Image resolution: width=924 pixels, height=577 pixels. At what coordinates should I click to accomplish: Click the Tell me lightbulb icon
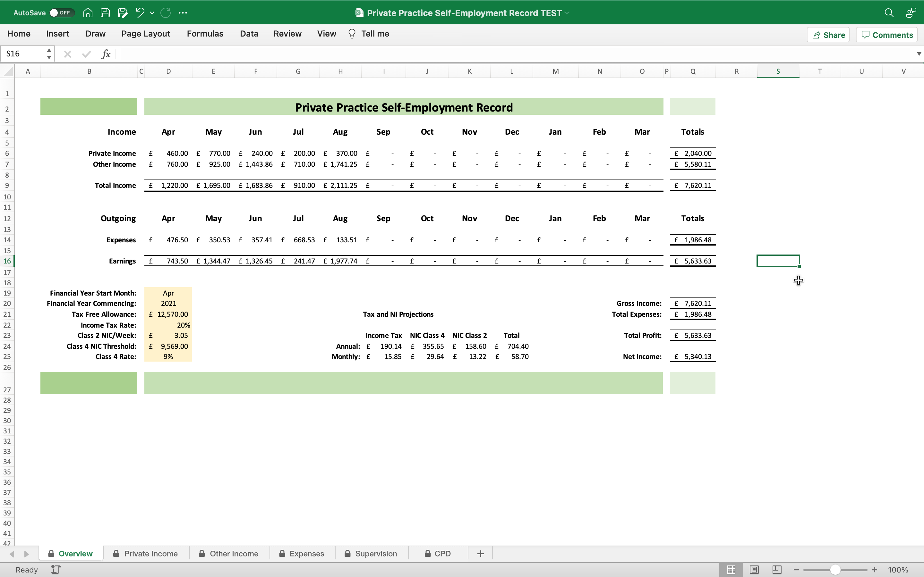[351, 34]
